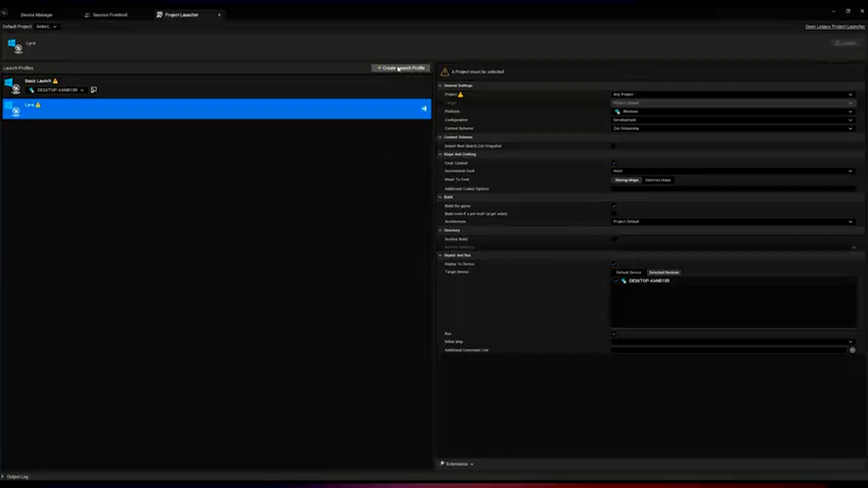The image size is (868, 488).
Task: Click the Additional Cooker Options input field
Action: click(732, 188)
